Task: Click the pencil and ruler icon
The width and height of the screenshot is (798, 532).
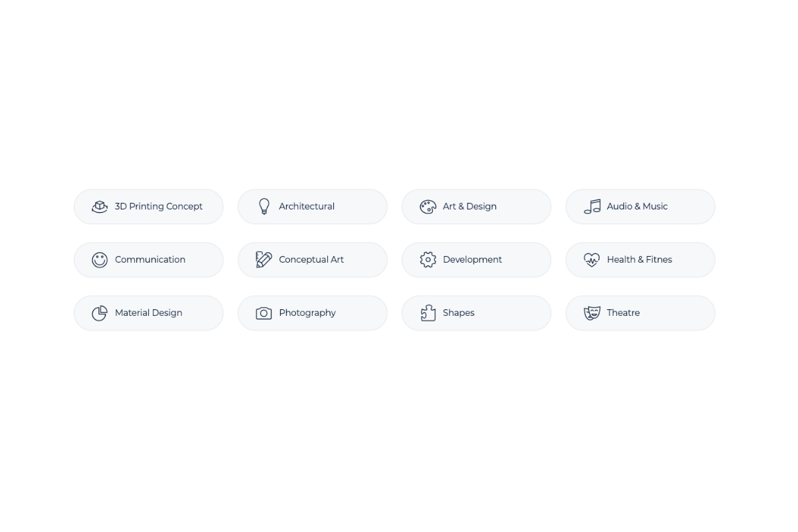Action: point(264,259)
